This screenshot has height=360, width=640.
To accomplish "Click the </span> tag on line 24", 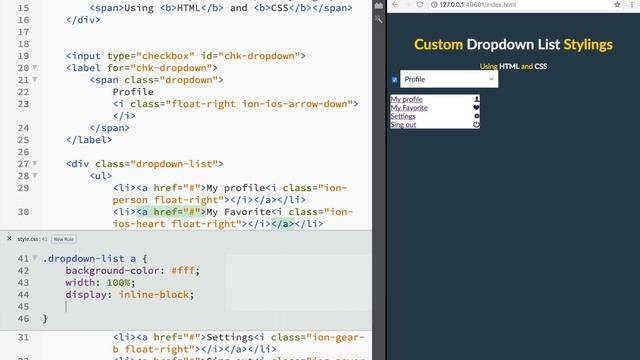I will 109,128.
